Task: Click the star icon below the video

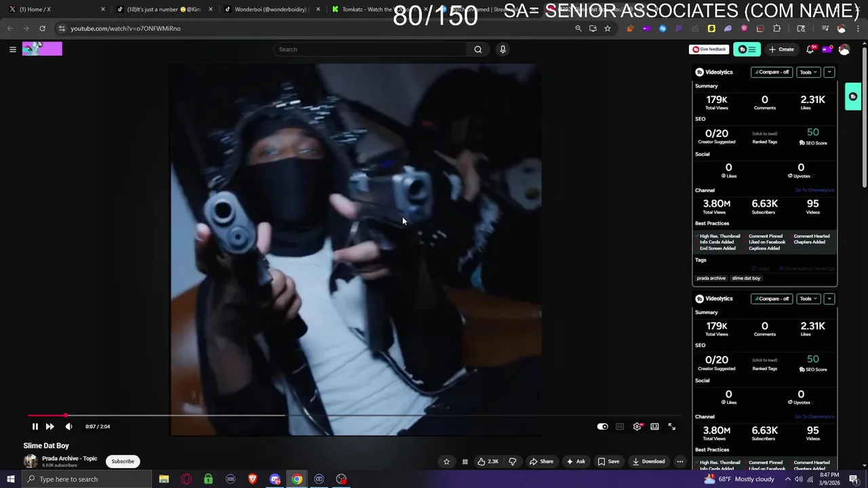Action: pos(446,462)
